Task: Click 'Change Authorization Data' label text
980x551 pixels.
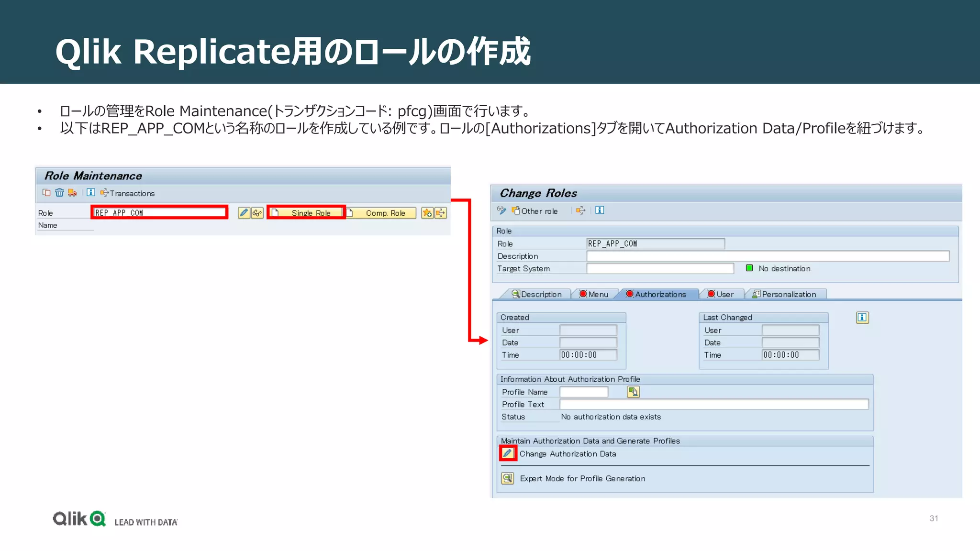Action: pyautogui.click(x=568, y=454)
